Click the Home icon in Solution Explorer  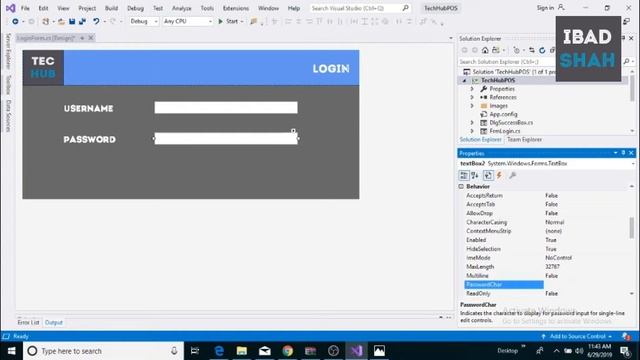(485, 50)
